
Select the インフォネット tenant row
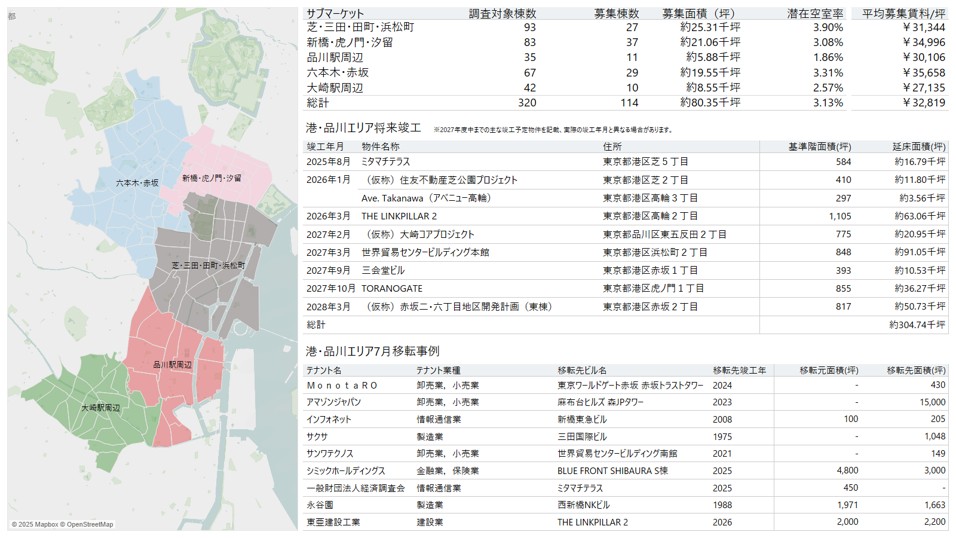pos(626,420)
